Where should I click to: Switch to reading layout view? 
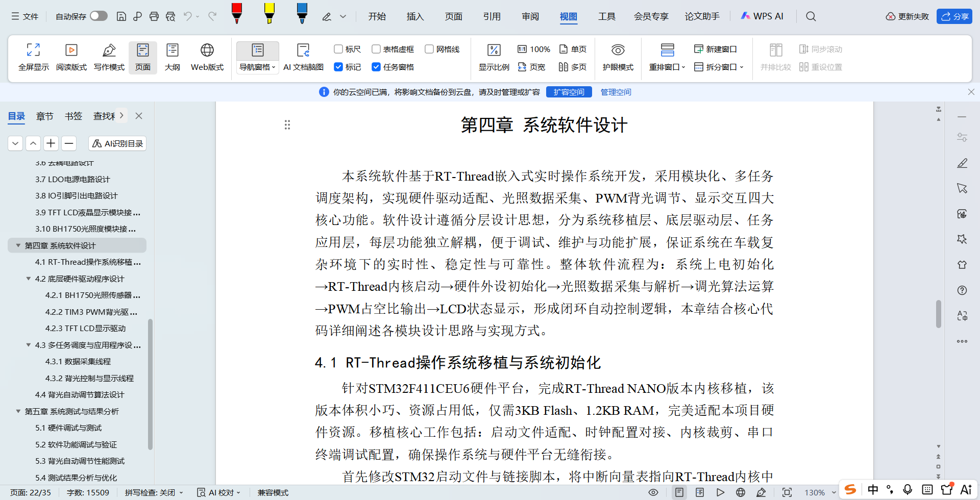click(x=71, y=57)
